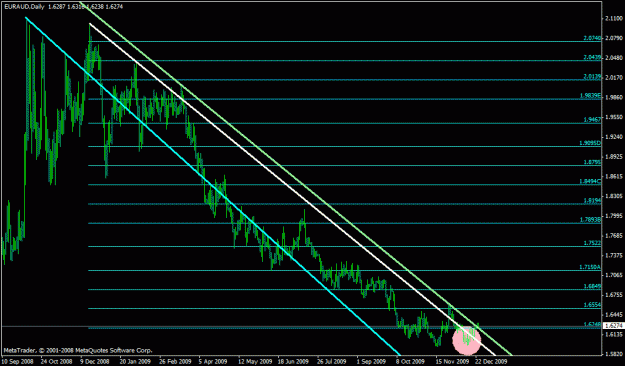Screen dimensions: 625x366
Task: Click the 9 Dec 2008 date label
Action: (x=95, y=362)
